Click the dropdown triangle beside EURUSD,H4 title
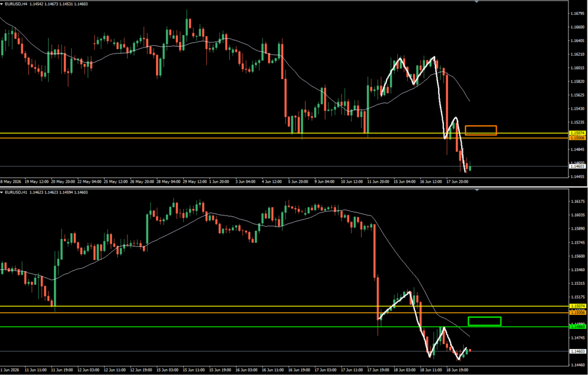The width and height of the screenshot is (588, 375). click(x=2, y=4)
